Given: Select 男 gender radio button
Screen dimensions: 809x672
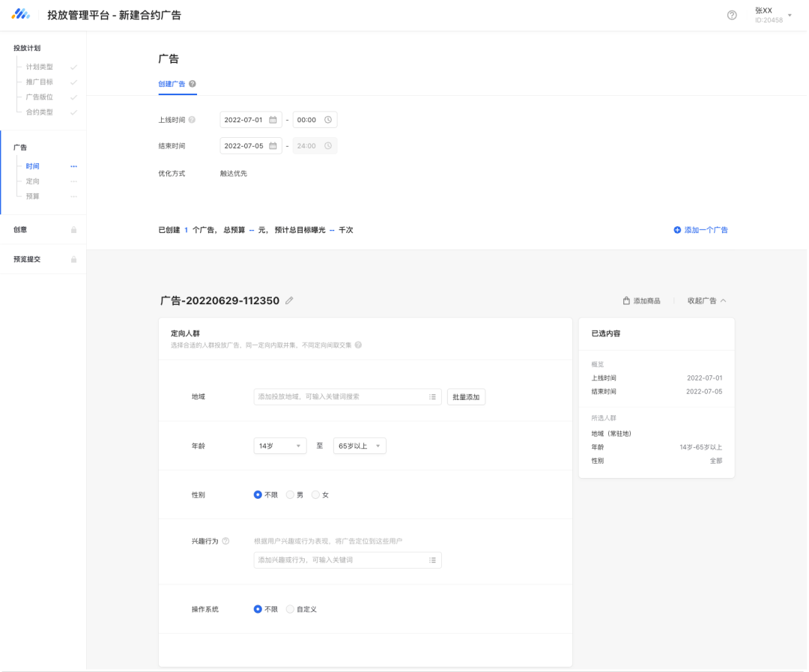Looking at the screenshot, I should pos(290,495).
